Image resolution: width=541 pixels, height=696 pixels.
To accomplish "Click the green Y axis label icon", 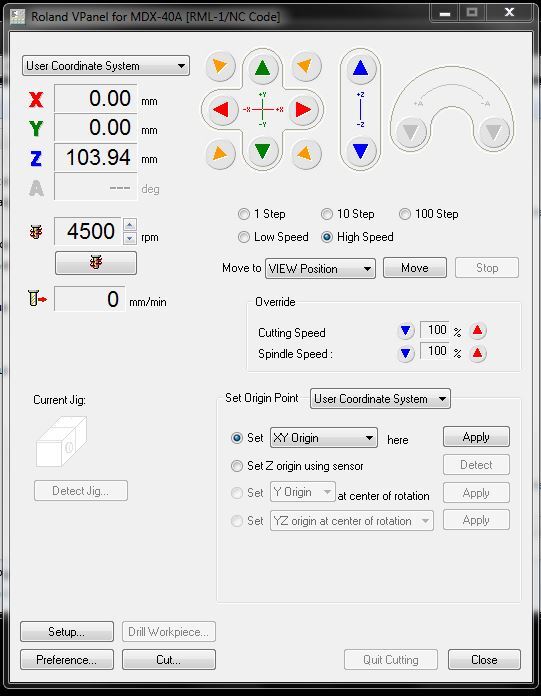I will (x=36, y=129).
